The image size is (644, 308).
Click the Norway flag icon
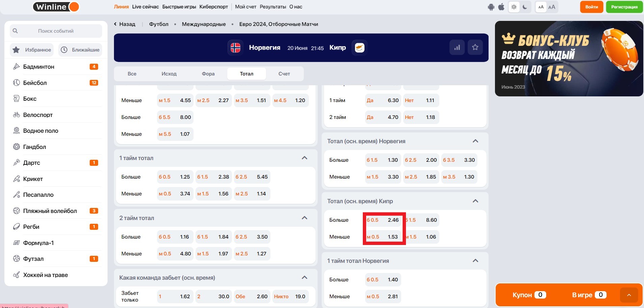click(235, 48)
